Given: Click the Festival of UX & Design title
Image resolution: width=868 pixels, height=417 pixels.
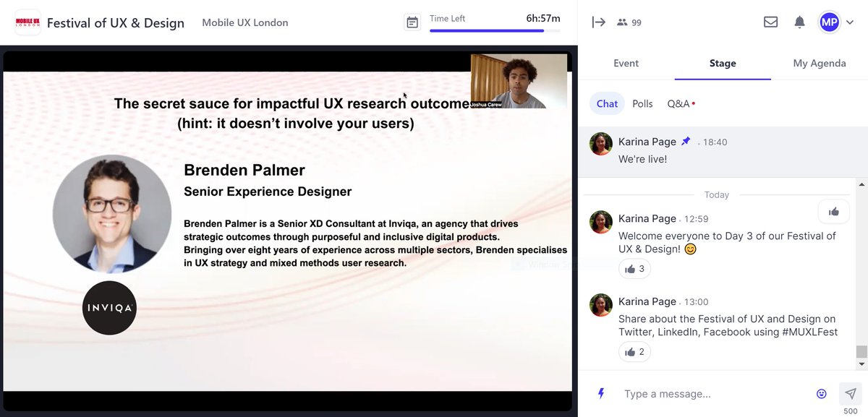Looking at the screenshot, I should click(x=116, y=22).
